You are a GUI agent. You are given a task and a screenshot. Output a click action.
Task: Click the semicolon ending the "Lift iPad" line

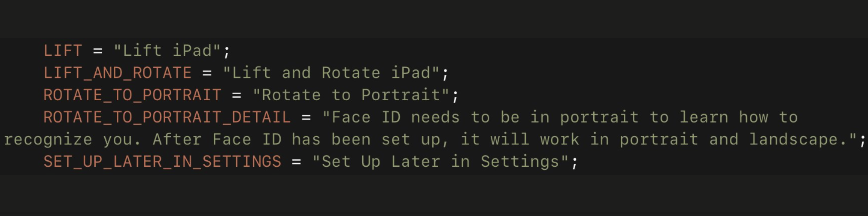click(227, 52)
